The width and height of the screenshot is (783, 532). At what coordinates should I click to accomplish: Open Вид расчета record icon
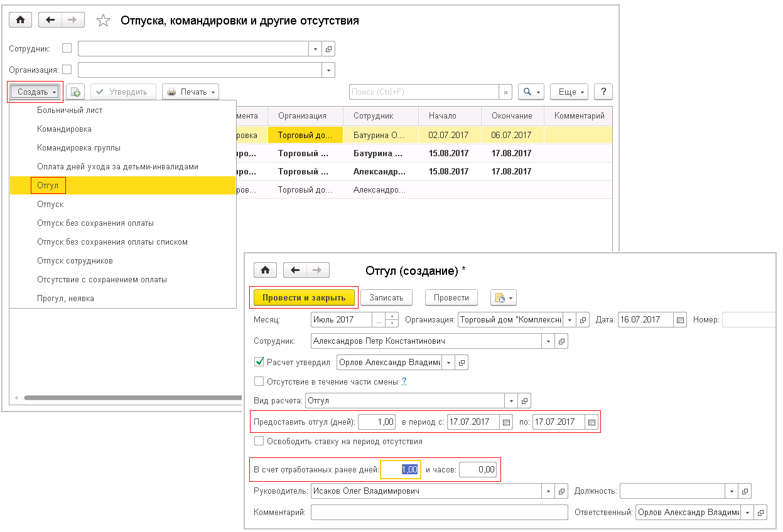525,400
